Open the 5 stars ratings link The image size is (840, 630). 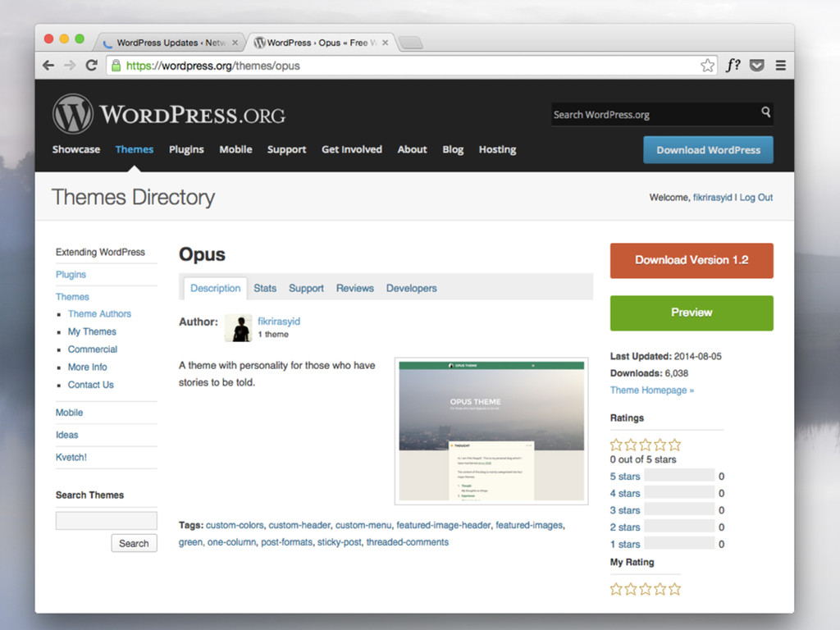click(x=625, y=477)
